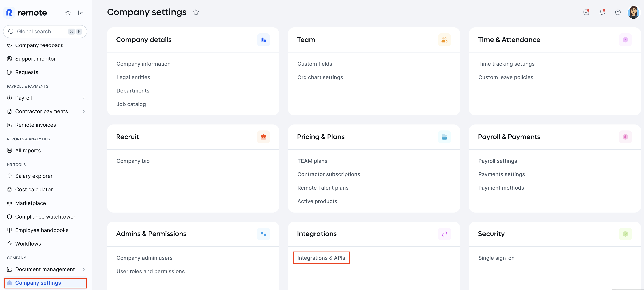Open Integrations & APIs link

[321, 258]
